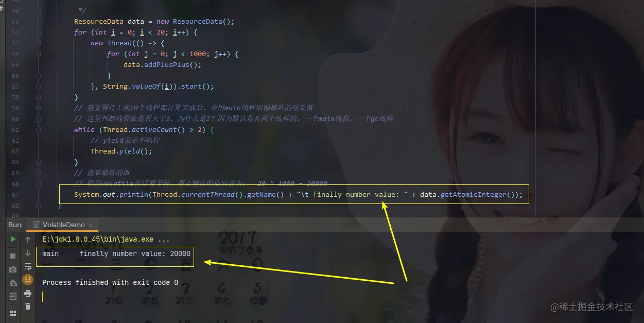The height and width of the screenshot is (323, 644).
Task: Click the 'for (int j = 0; j < 1000; j++)' line
Action: click(173, 54)
